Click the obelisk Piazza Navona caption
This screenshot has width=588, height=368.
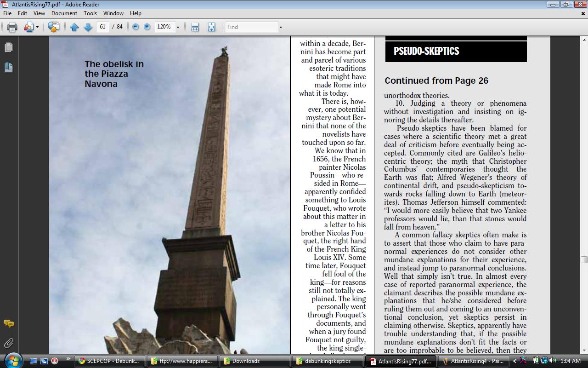point(114,74)
